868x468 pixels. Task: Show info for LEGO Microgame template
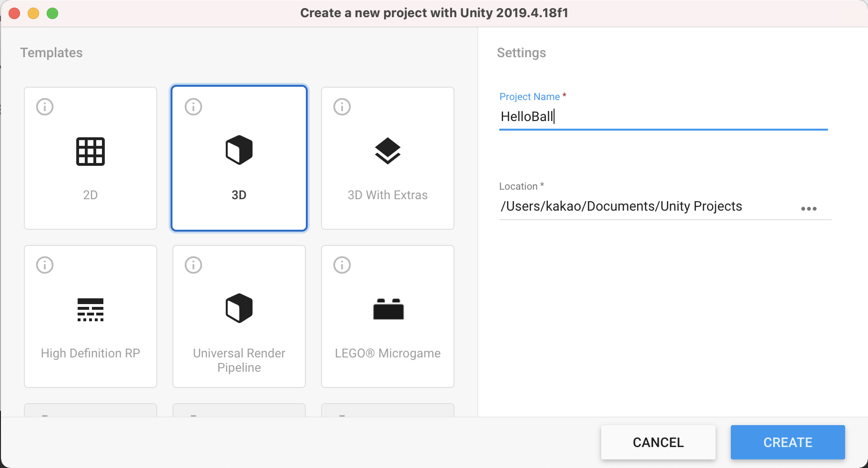(x=342, y=265)
